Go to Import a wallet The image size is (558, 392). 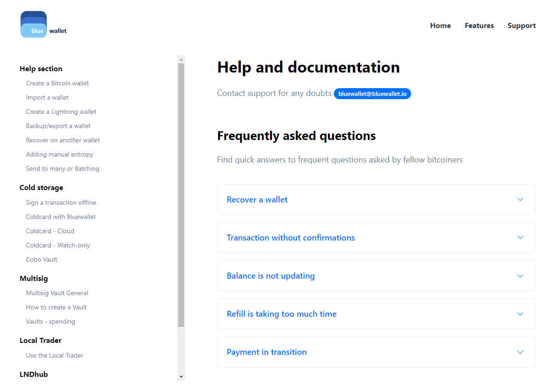pos(47,97)
